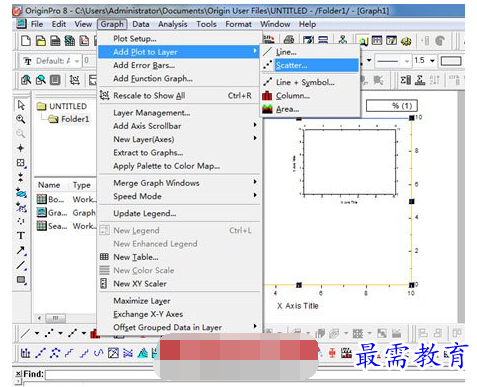Select the Pointer tool in left toolbar
Screen dimensions: 477x387
[x=21, y=105]
